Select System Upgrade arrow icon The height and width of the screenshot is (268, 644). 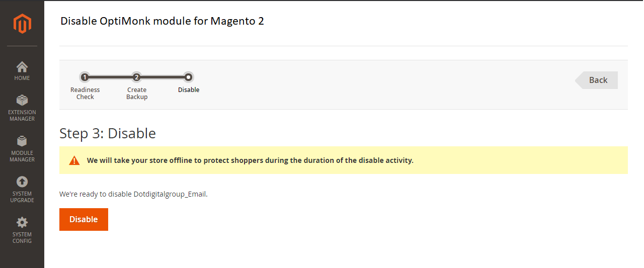pyautogui.click(x=22, y=182)
